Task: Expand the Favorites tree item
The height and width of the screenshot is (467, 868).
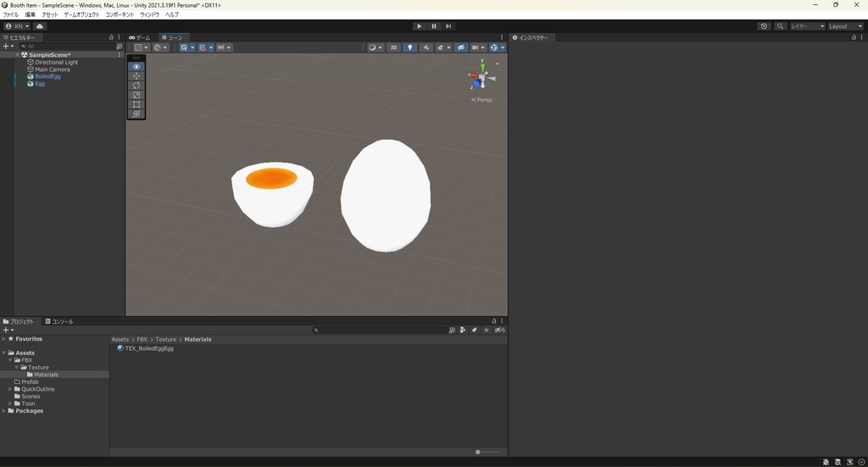Action: tap(4, 339)
